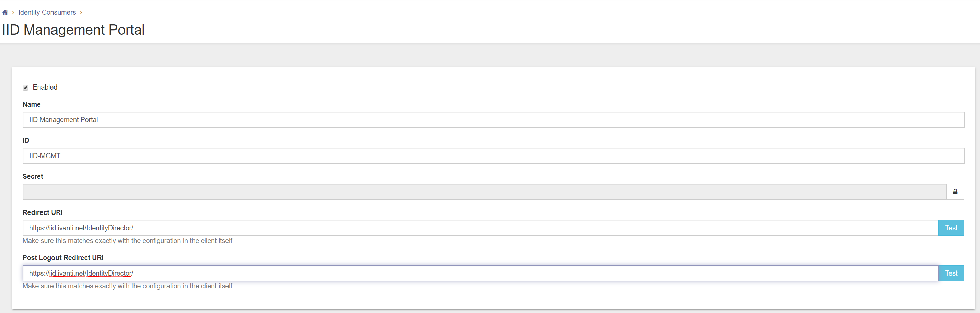Click the Name field label

point(32,104)
